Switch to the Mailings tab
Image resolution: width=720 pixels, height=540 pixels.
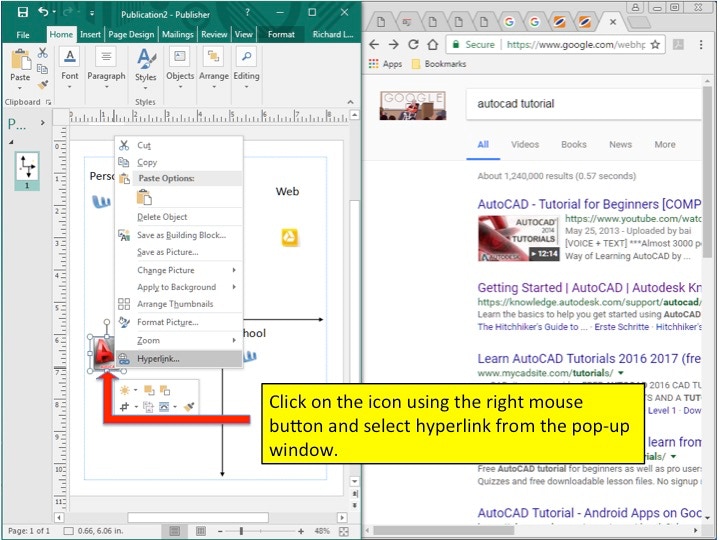[178, 34]
